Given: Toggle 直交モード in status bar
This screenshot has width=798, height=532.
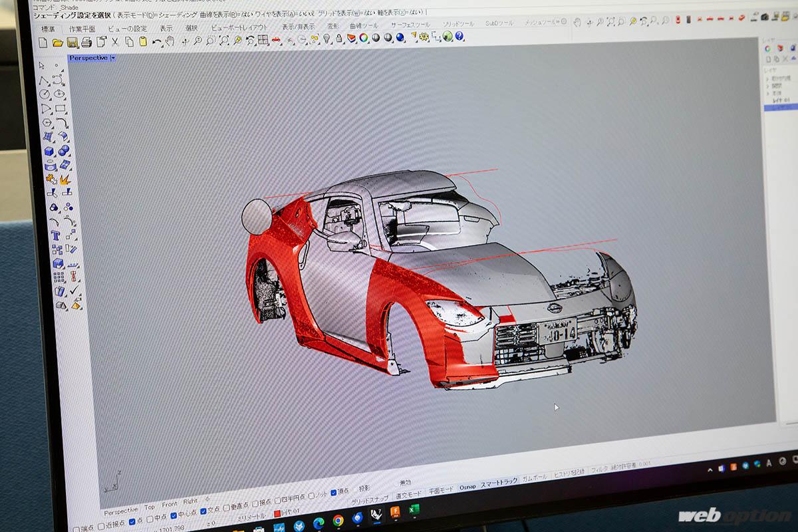Looking at the screenshot, I should click(408, 495).
